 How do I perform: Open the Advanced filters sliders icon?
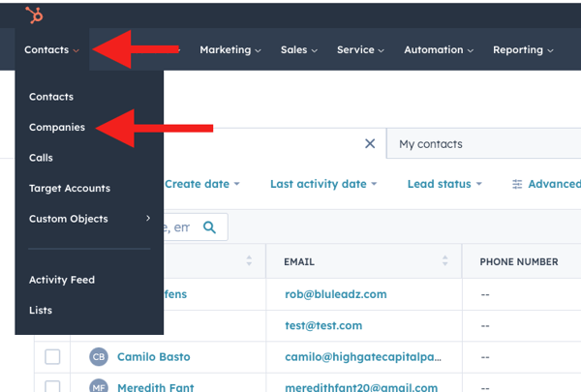(517, 184)
